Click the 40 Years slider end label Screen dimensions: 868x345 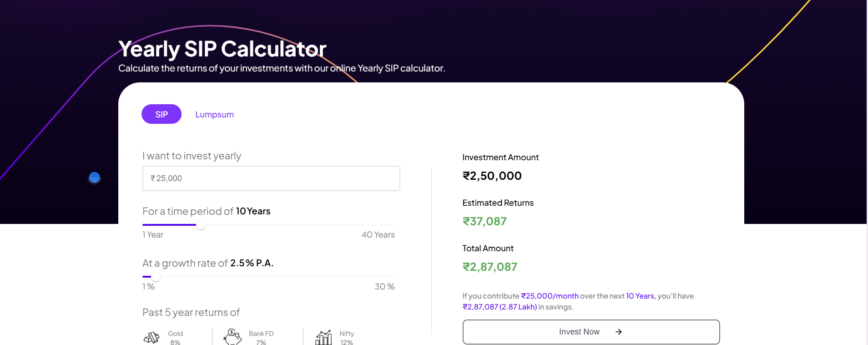[x=378, y=234]
